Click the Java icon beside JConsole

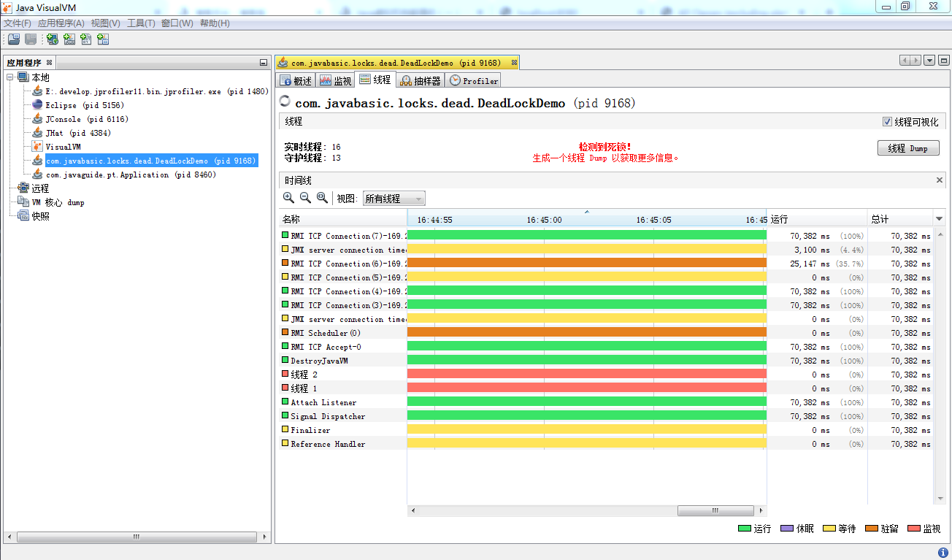(37, 119)
